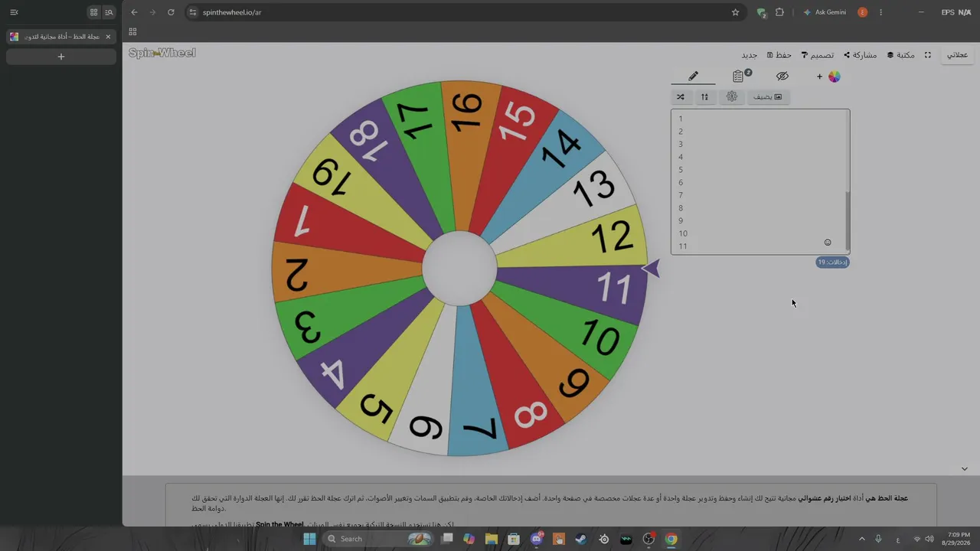Click the إدخالات: 19 entries counter
980x551 pixels.
click(832, 262)
